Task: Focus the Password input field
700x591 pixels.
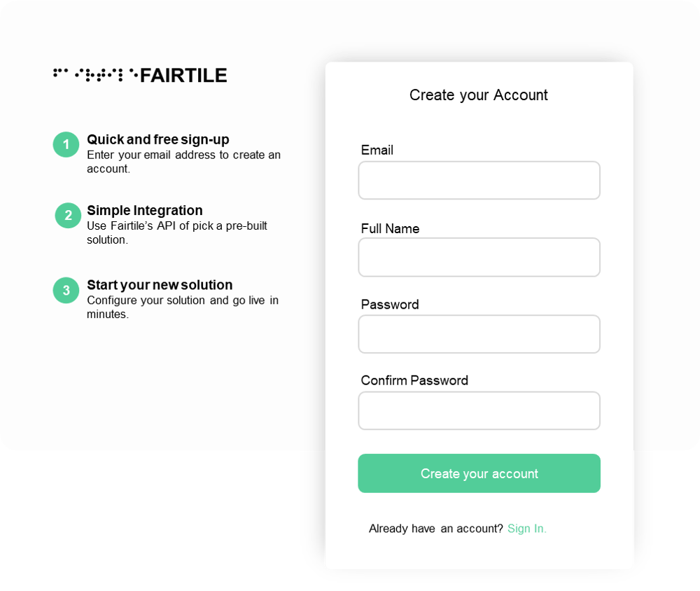Action: pyautogui.click(x=479, y=334)
